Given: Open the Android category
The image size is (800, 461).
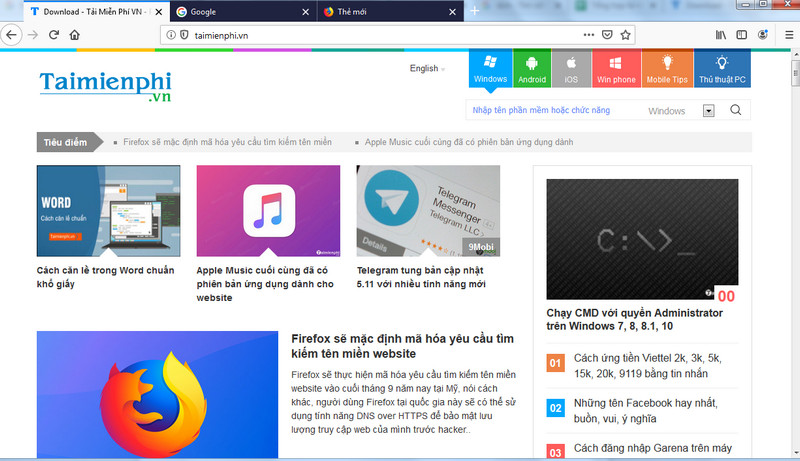Looking at the screenshot, I should pos(532,69).
